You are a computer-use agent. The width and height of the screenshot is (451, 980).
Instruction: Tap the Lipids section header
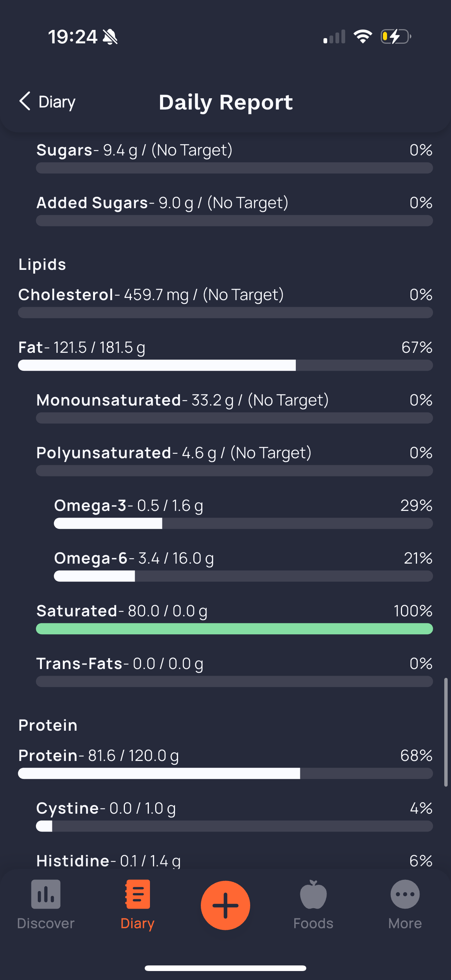pyautogui.click(x=42, y=264)
